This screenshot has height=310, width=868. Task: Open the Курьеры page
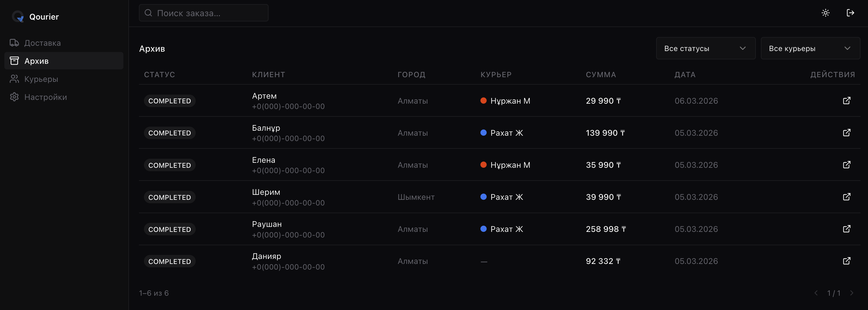[41, 79]
